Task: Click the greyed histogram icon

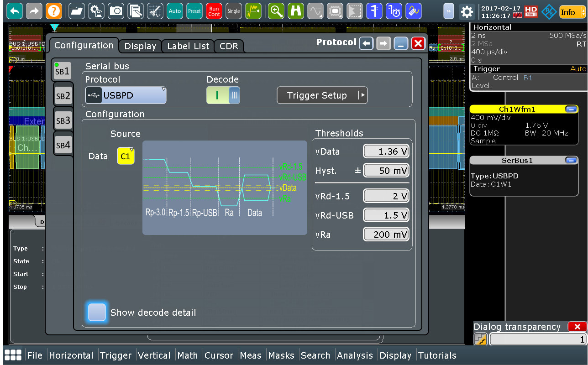Action: coord(355,11)
